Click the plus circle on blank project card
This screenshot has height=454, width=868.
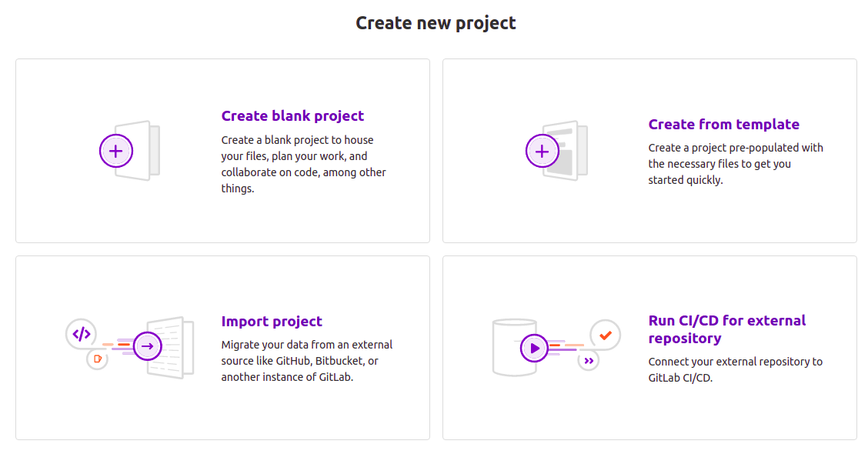(116, 151)
